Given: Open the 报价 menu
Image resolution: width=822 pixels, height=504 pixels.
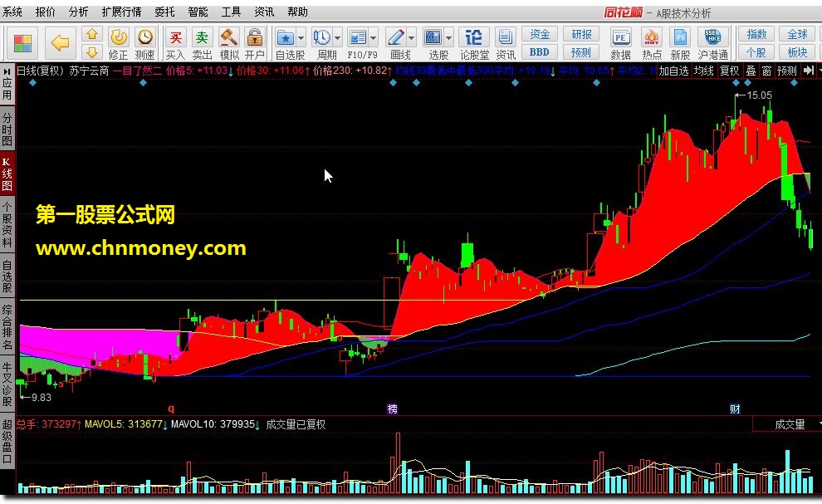Looking at the screenshot, I should [x=45, y=12].
